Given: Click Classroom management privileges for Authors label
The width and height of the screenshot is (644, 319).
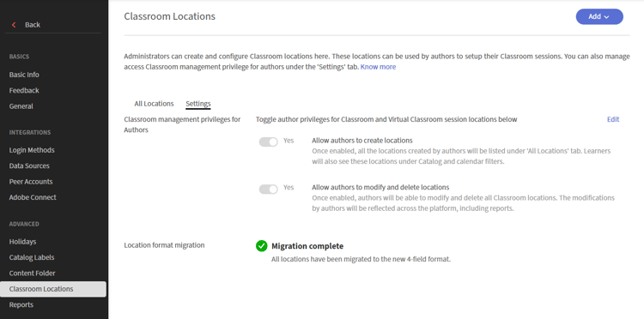Looking at the screenshot, I should pos(182,124).
